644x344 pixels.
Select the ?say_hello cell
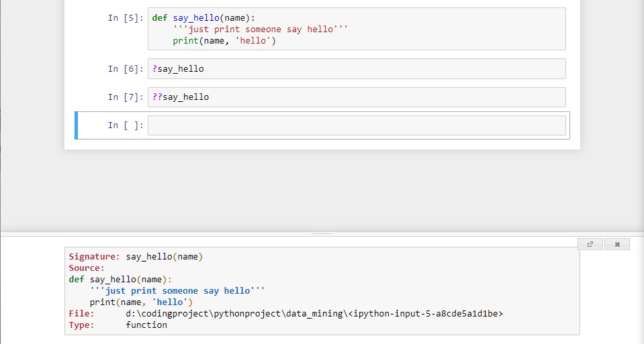click(x=357, y=69)
